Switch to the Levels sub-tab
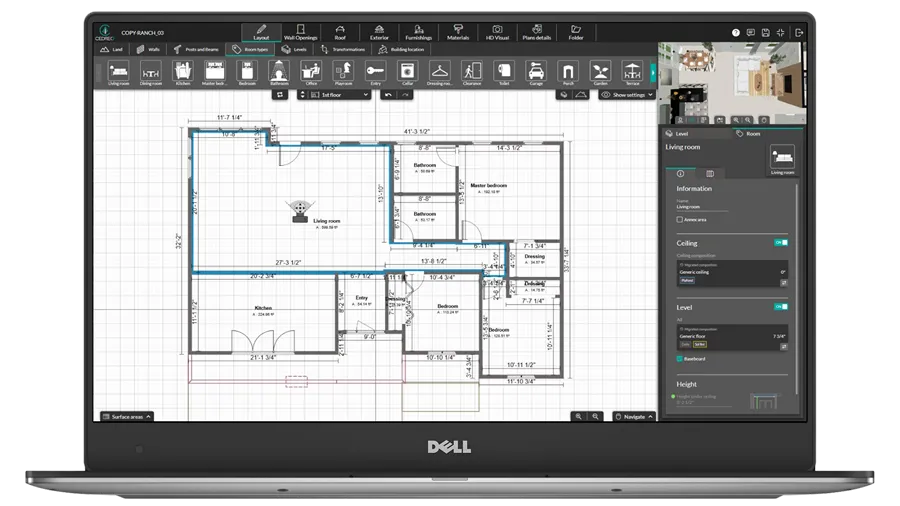 [x=294, y=49]
